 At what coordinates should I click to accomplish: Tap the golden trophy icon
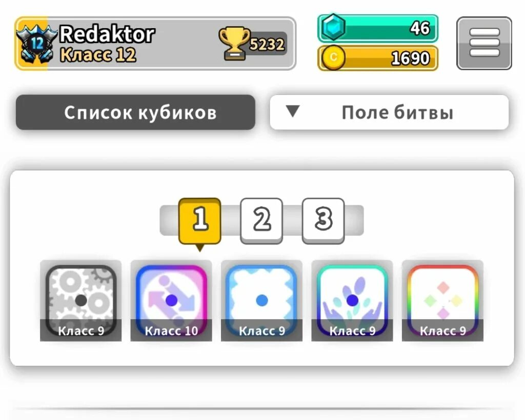234,44
